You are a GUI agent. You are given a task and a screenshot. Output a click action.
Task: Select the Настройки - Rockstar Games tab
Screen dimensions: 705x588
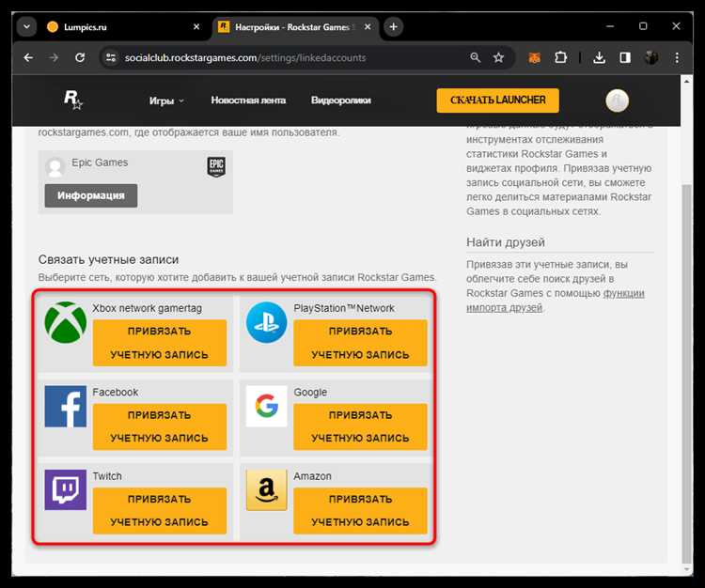point(295,27)
